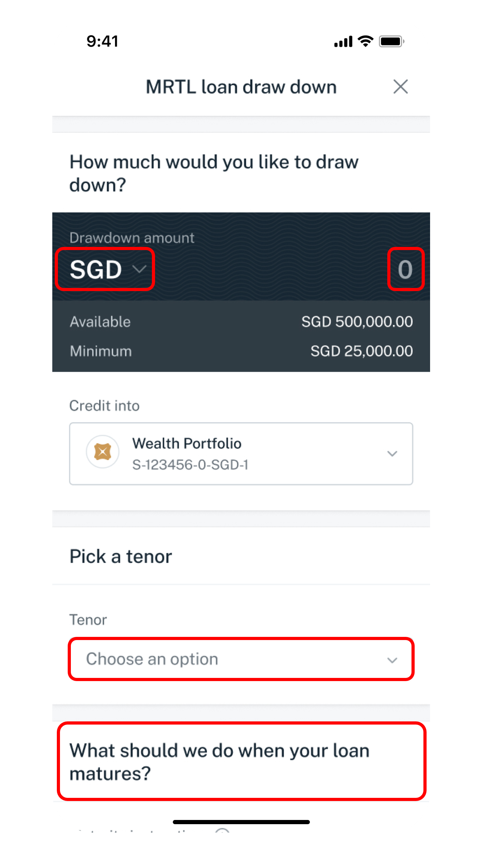Click the chevron in the Credit into box
Screen dimensions: 482x868
click(392, 454)
